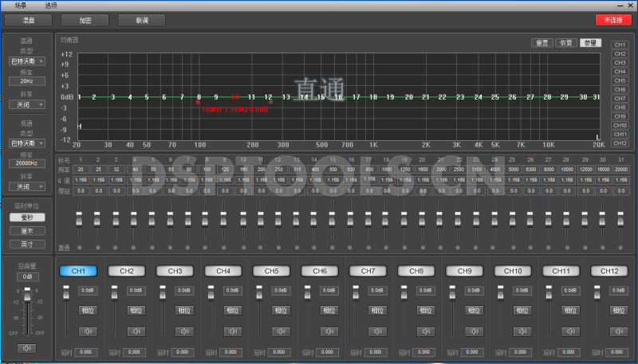638x364 pixels.
Task: Click the red 未连接 connection button
Action: [x=612, y=20]
